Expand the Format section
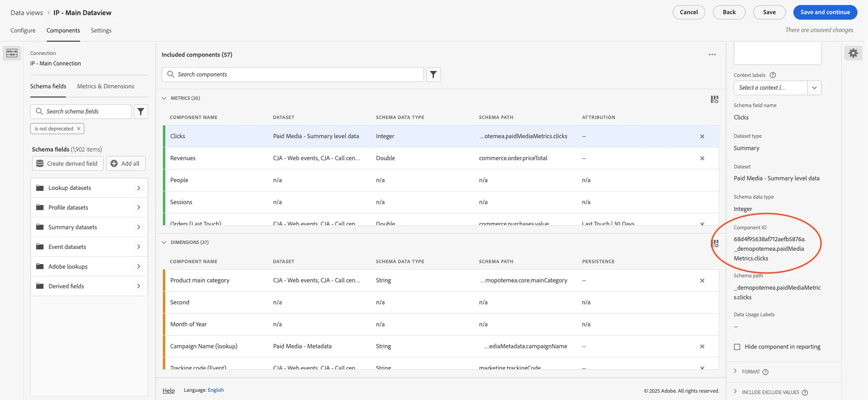868x400 pixels. [735, 371]
